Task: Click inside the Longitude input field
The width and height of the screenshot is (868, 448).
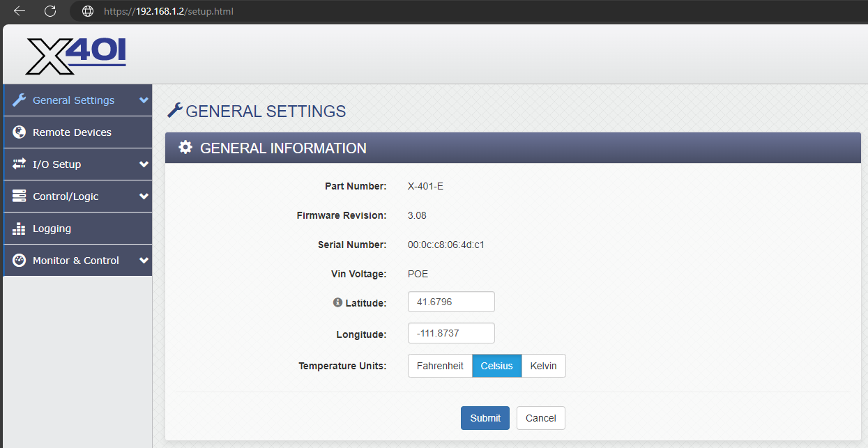Action: [x=450, y=333]
